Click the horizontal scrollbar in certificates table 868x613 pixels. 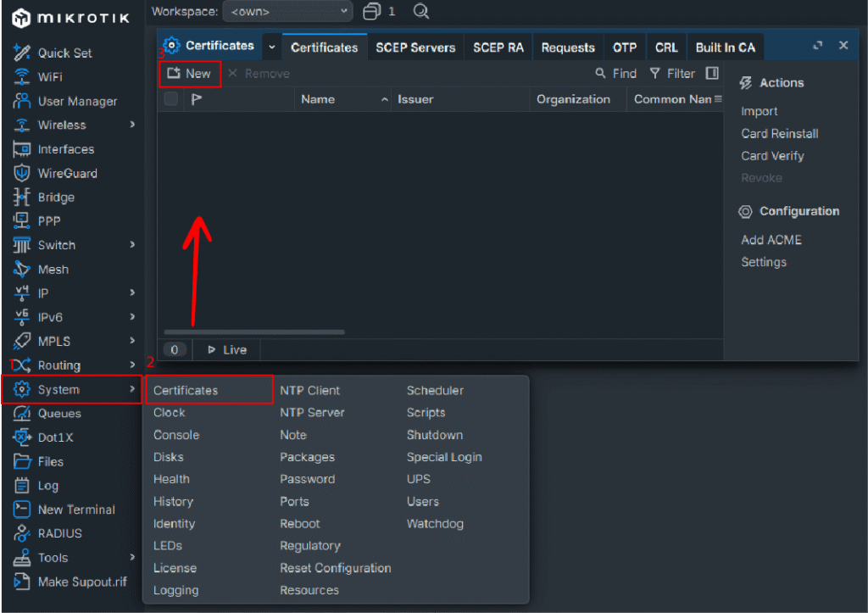point(254,332)
